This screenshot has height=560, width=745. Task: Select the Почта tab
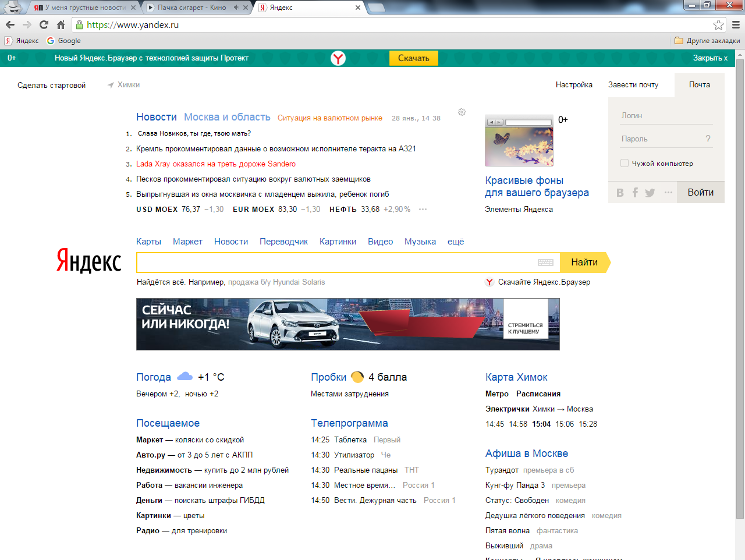point(700,85)
